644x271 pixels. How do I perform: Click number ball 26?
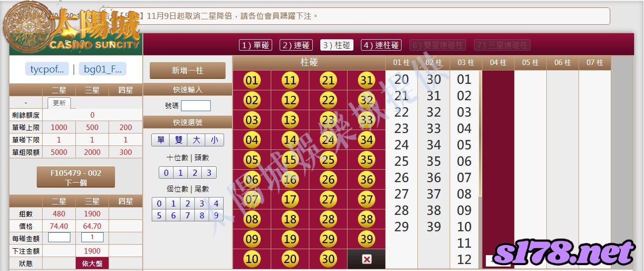(328, 180)
